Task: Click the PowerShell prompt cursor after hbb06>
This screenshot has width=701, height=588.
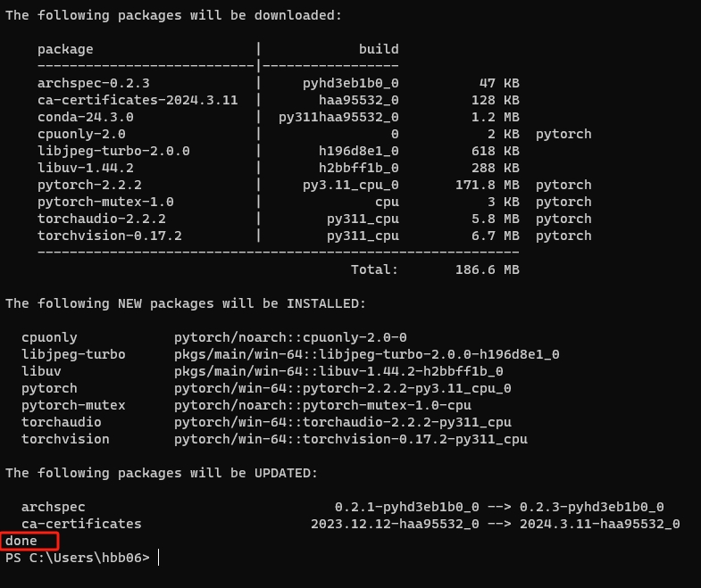Action: 159,558
